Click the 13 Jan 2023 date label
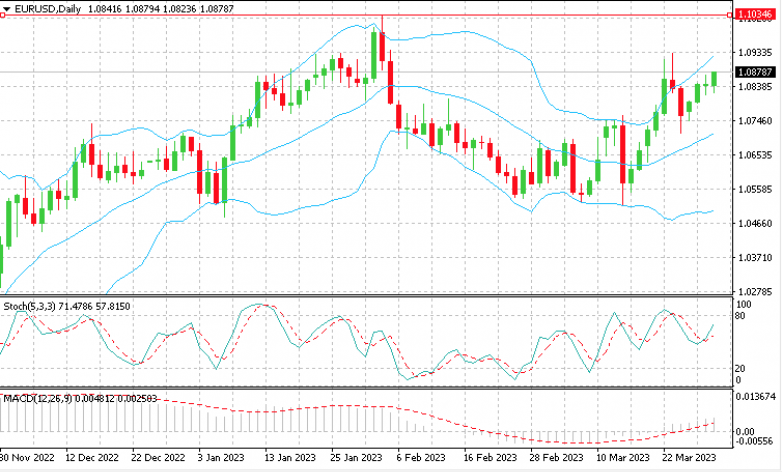The image size is (782, 472). (x=289, y=458)
